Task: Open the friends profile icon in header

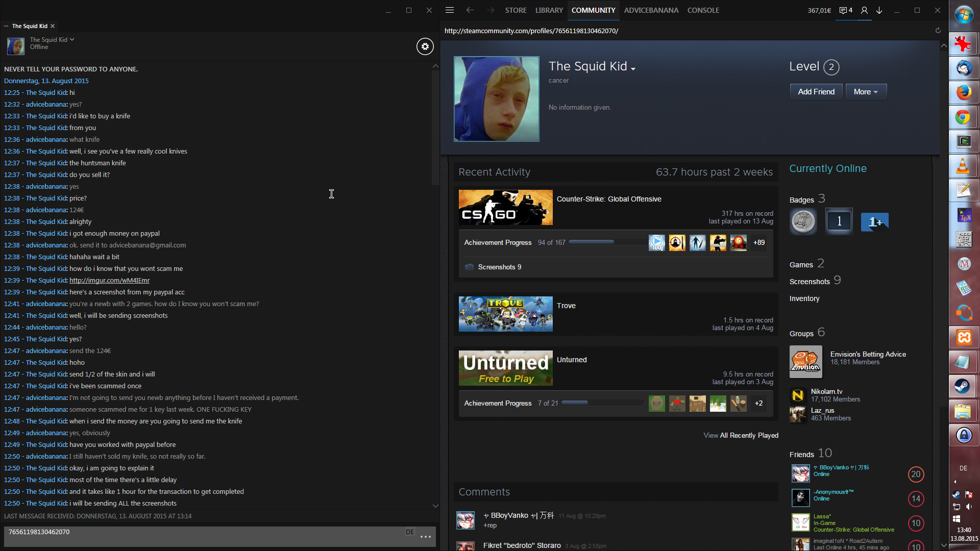Action: (864, 10)
